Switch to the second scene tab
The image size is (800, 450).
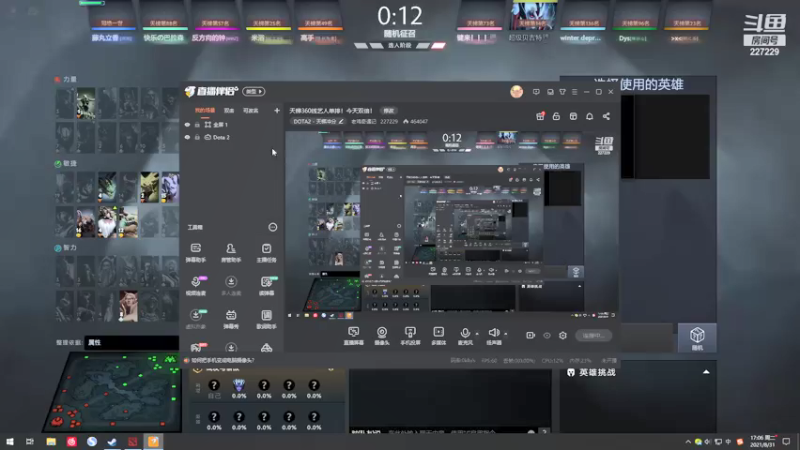point(229,110)
